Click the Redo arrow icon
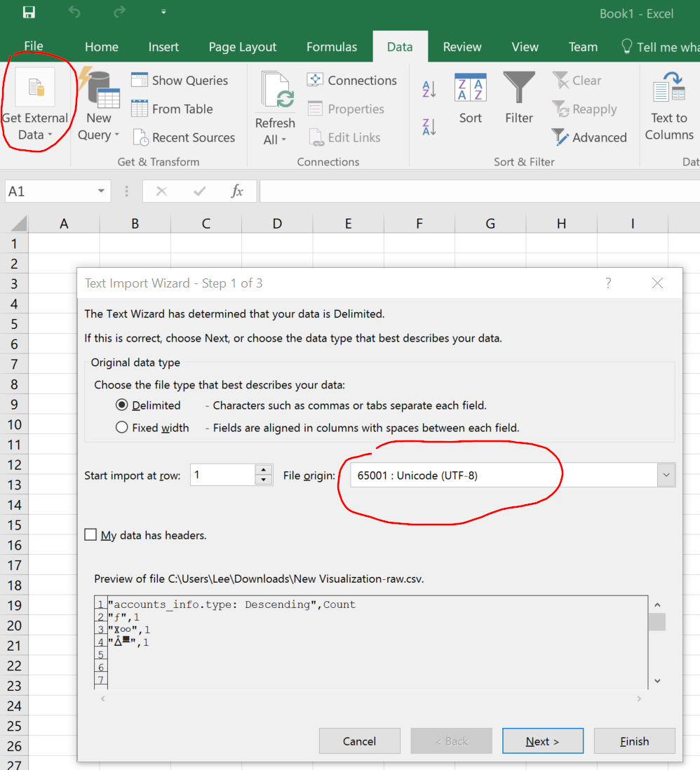700x770 pixels. coord(119,12)
